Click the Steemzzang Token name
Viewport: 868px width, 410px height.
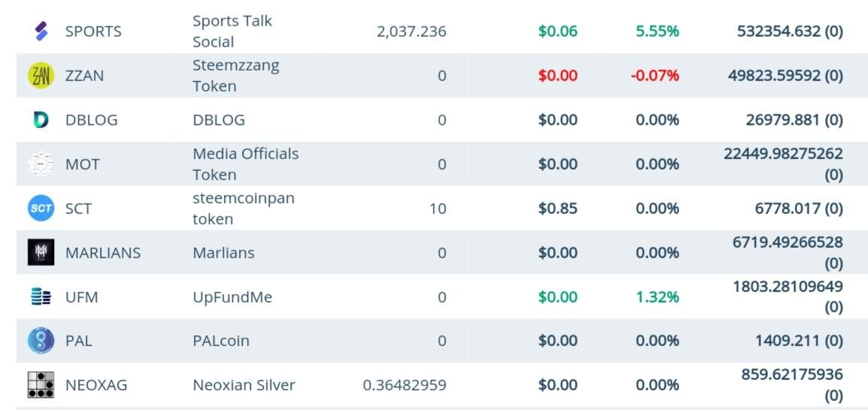[x=235, y=76]
